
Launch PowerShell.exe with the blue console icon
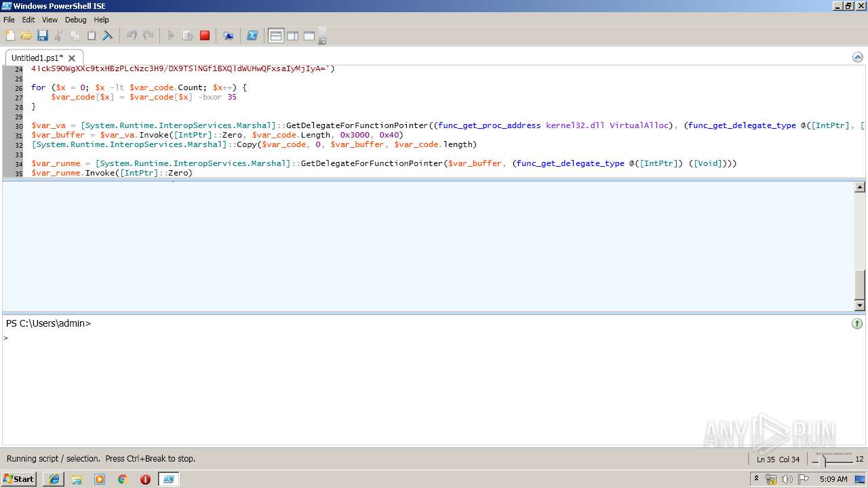(x=252, y=36)
